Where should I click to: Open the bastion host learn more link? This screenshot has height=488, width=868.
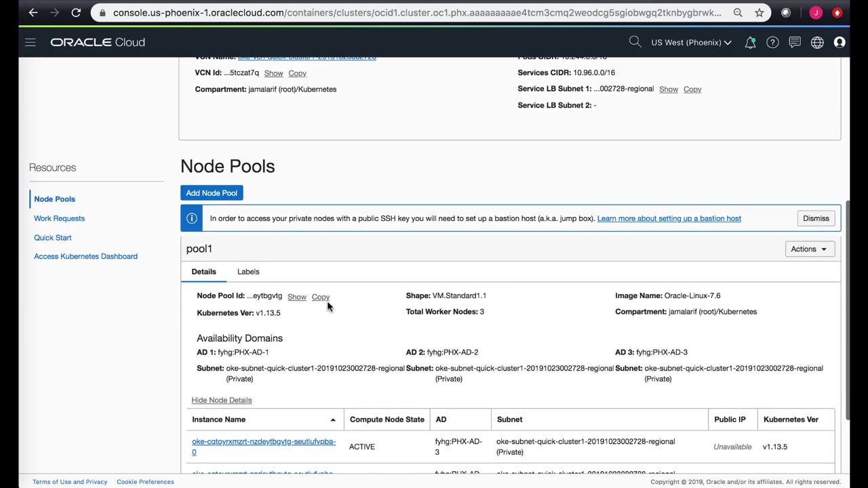point(669,218)
